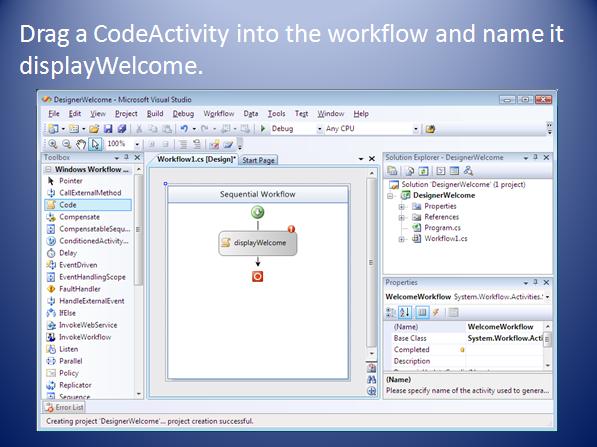The width and height of the screenshot is (597, 447).
Task: Open the WelcomeWorkflow object selector dropdown
Action: 548,297
